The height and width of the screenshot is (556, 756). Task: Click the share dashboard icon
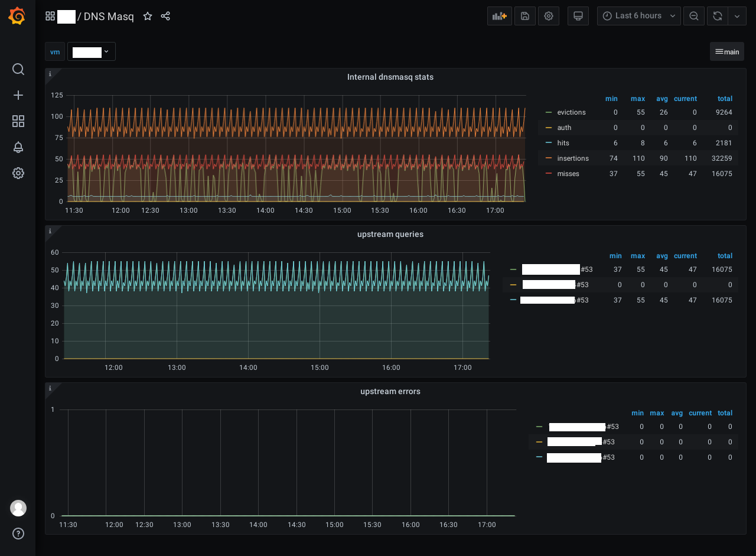point(165,17)
